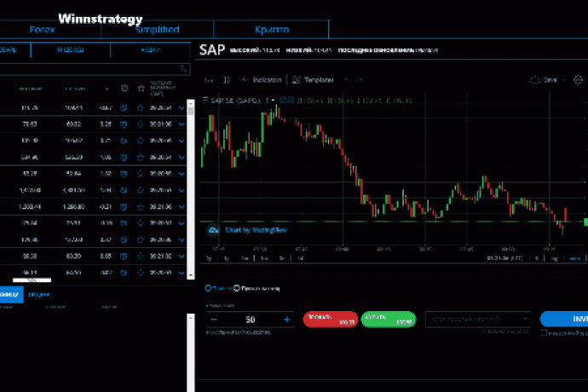Open the Chart by TradingView link
This screenshot has height=392, width=588.
coord(257,230)
